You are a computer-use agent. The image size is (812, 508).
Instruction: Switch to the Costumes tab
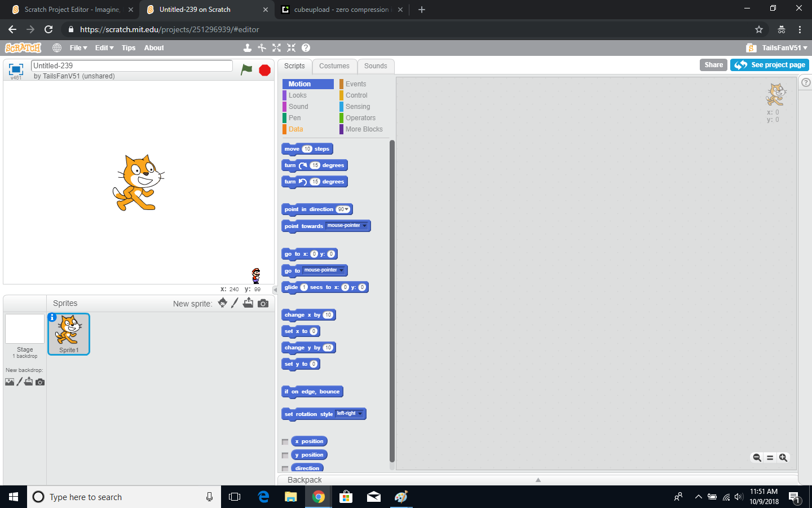click(334, 66)
